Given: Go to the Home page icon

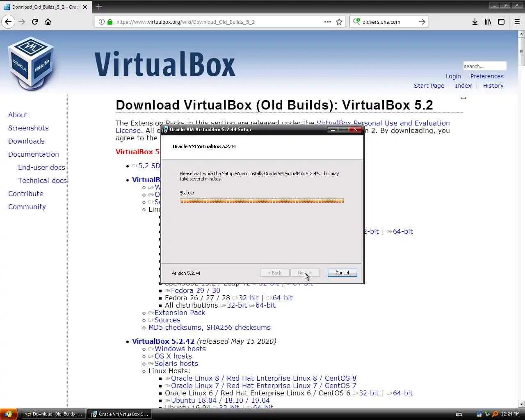Looking at the screenshot, I should (48, 22).
